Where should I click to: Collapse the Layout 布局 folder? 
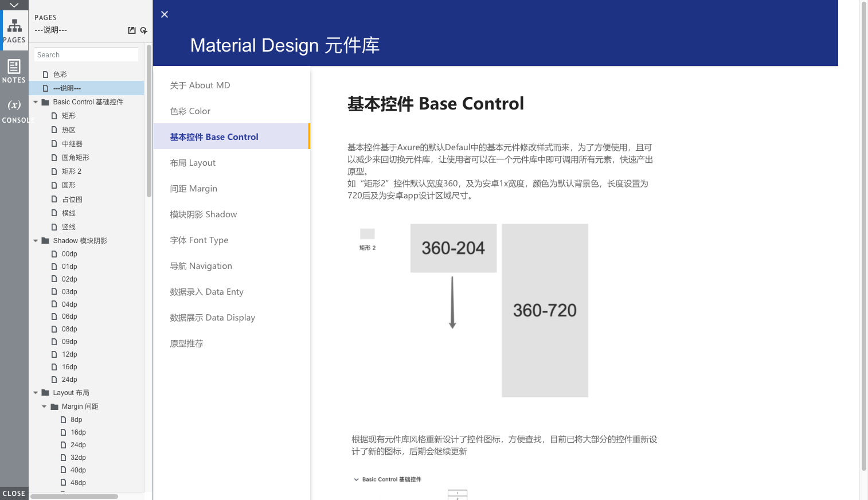click(x=36, y=393)
